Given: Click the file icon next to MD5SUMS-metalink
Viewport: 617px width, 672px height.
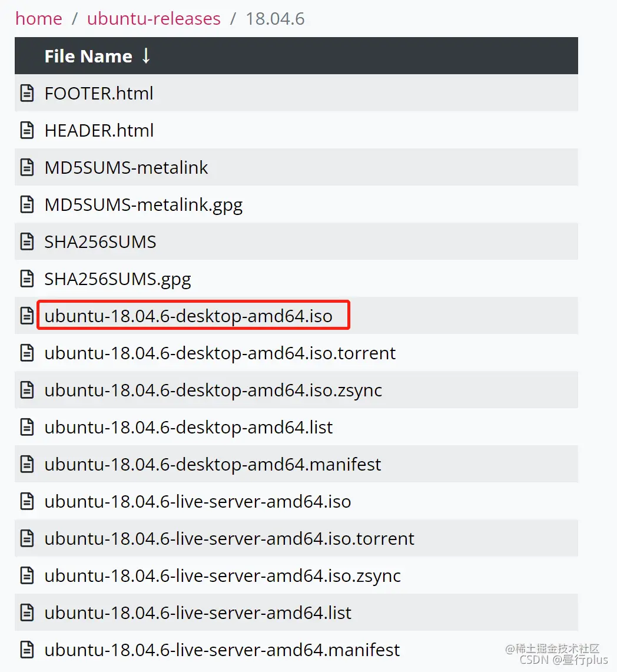Looking at the screenshot, I should coord(27,167).
